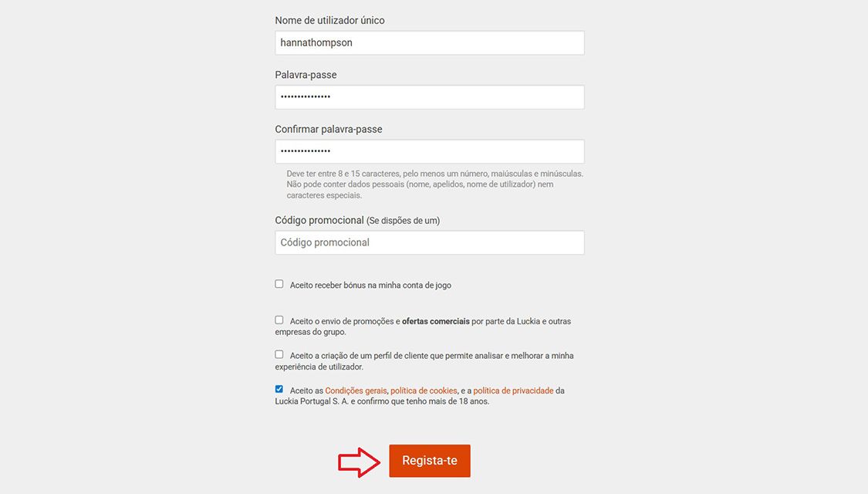Submit the registration form
This screenshot has height=494, width=868.
pos(429,460)
